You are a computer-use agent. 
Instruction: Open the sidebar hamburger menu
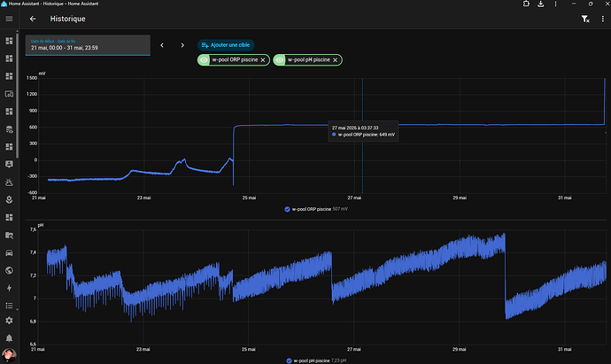[9, 19]
